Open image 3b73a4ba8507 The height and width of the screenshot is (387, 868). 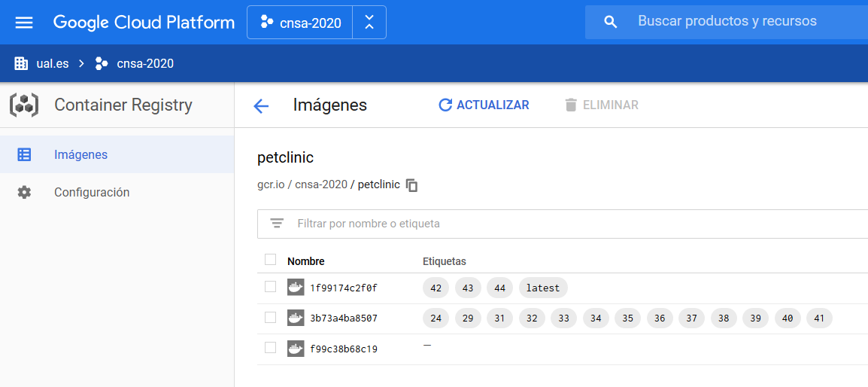pos(344,318)
